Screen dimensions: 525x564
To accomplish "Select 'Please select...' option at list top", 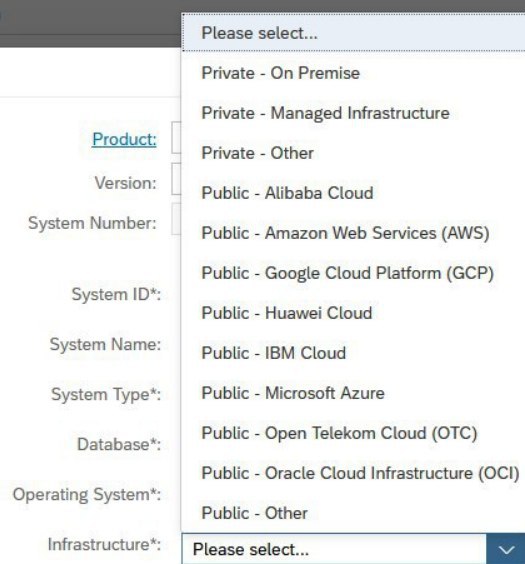I will click(353, 33).
